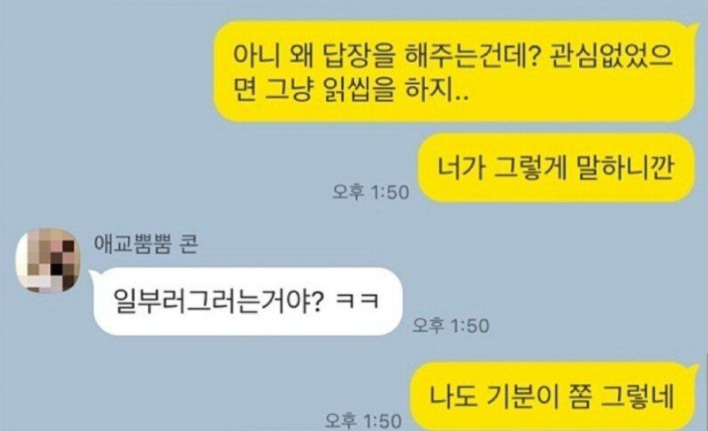Click the word 답장을 in the top yellow bubble

[x=359, y=56]
